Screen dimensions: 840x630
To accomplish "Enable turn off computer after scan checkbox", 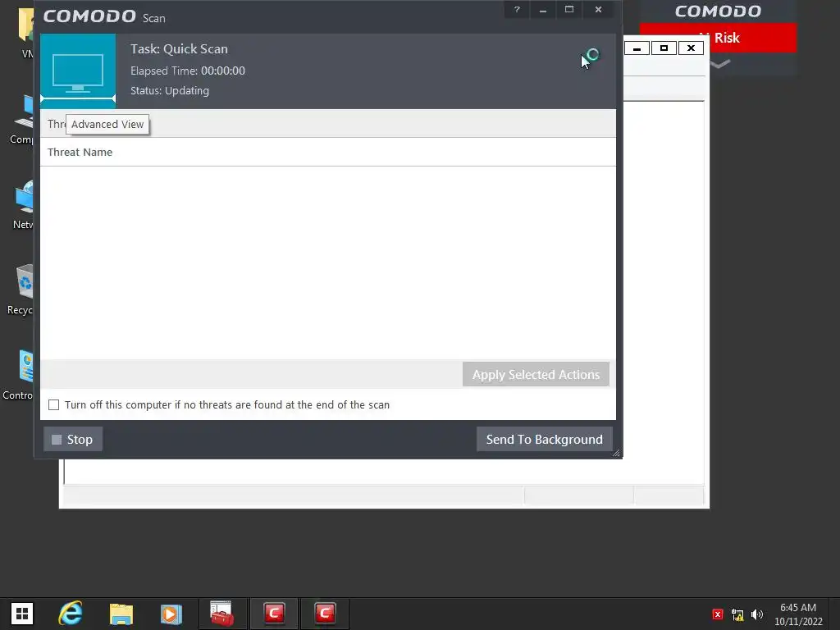I will (x=53, y=405).
